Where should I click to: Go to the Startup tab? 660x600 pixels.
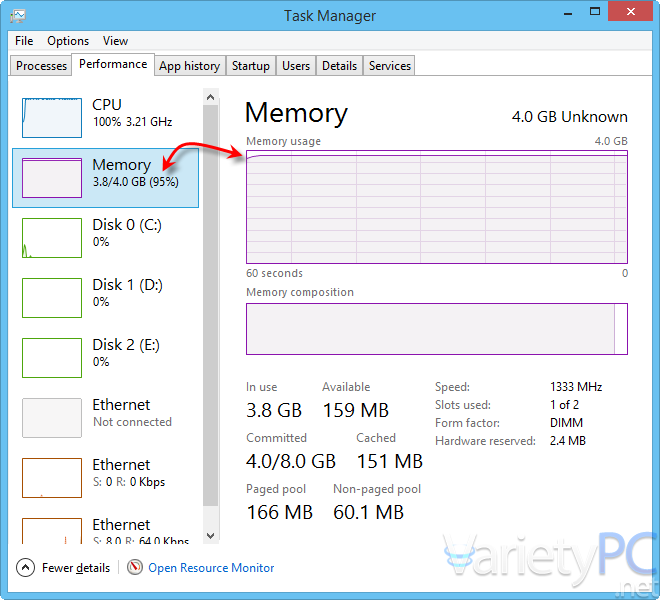[x=251, y=66]
